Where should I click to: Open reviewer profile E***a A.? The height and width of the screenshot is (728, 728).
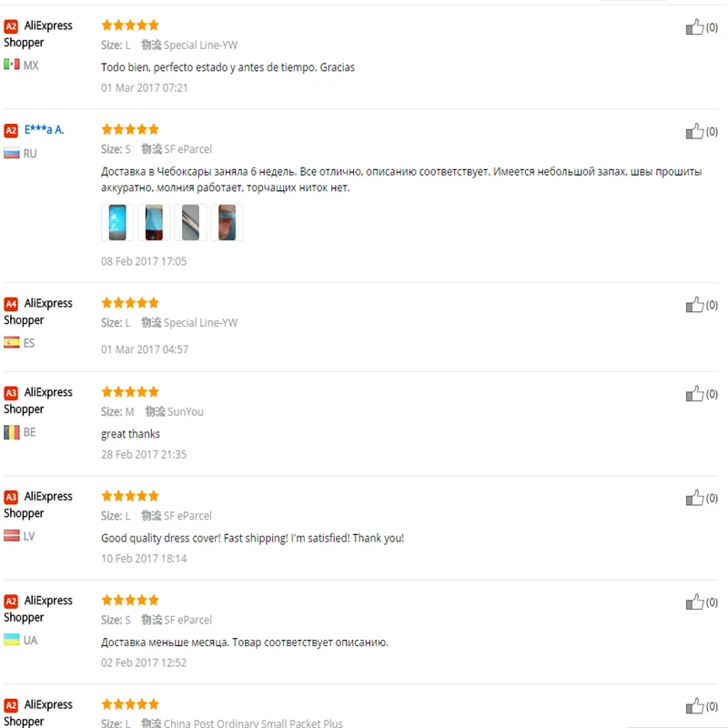[x=44, y=129]
